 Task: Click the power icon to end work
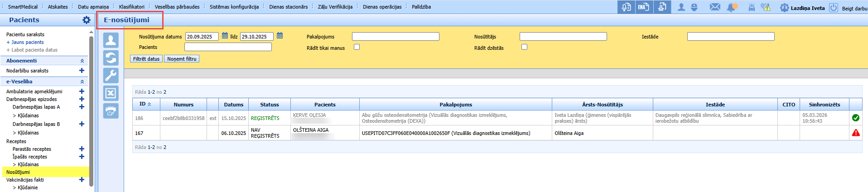pyautogui.click(x=834, y=8)
